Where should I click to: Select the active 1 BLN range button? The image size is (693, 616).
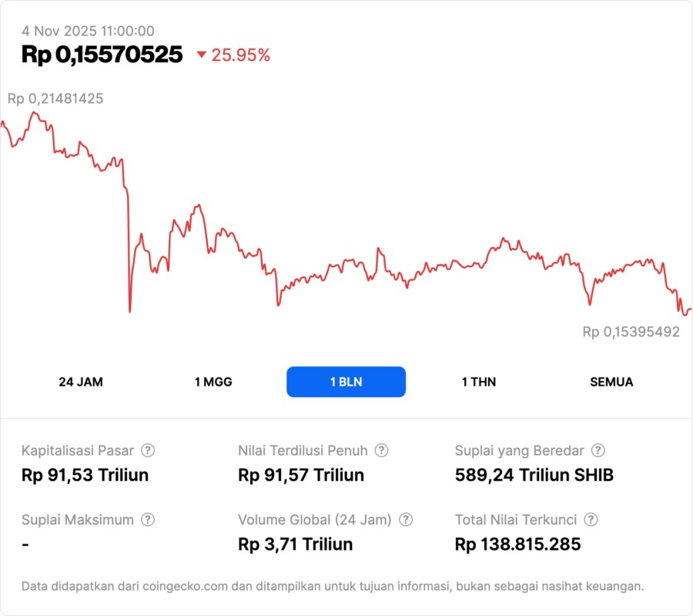[x=346, y=382]
